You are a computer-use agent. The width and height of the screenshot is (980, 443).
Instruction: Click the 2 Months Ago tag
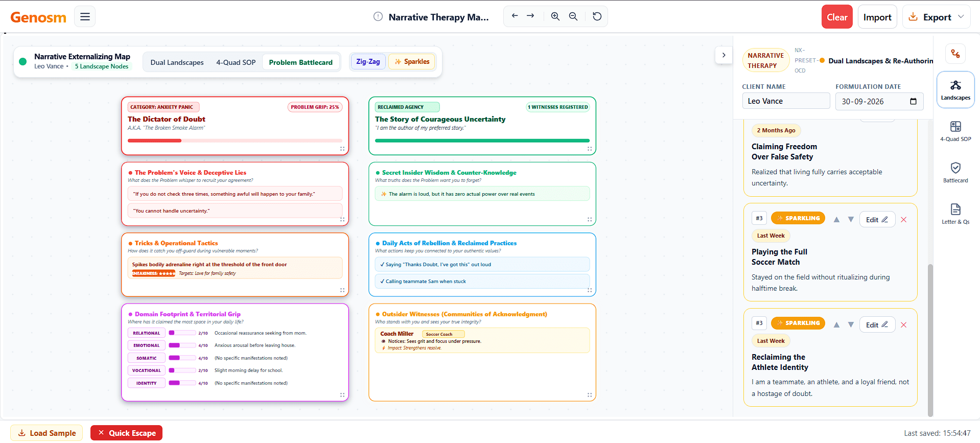click(776, 130)
